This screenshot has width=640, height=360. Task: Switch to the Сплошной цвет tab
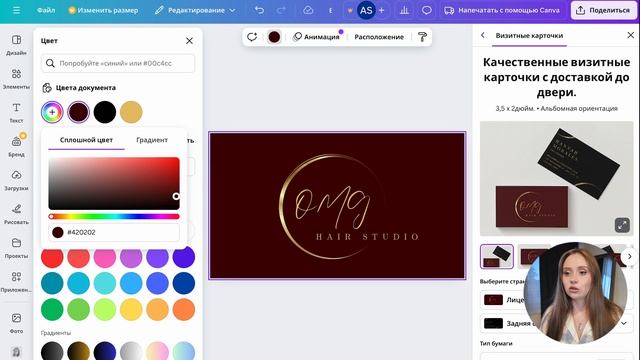coord(86,140)
